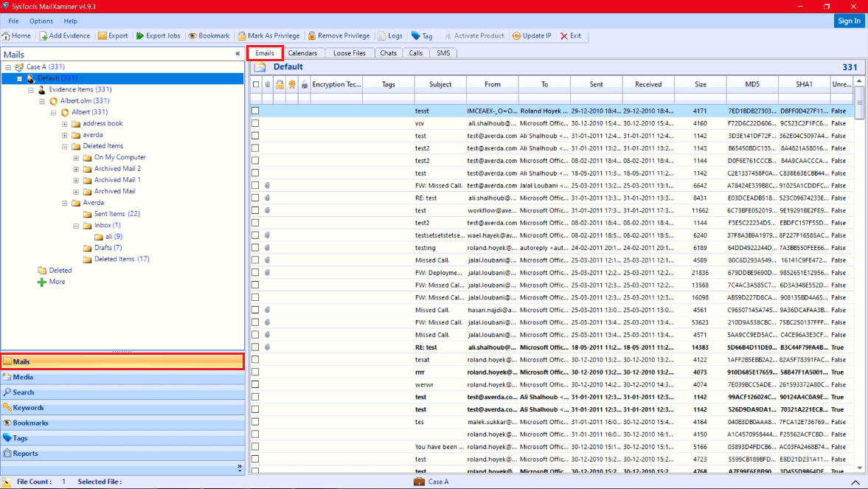This screenshot has height=489, width=868.
Task: Open the Keywords panel in sidebar
Action: [122, 408]
